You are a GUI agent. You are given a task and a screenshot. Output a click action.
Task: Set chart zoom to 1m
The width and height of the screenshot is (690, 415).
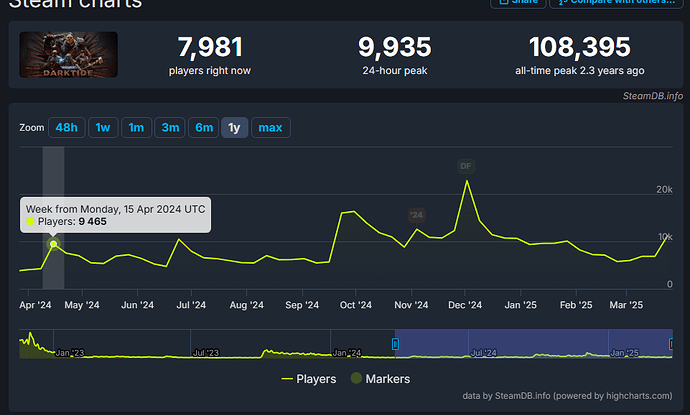pos(136,128)
